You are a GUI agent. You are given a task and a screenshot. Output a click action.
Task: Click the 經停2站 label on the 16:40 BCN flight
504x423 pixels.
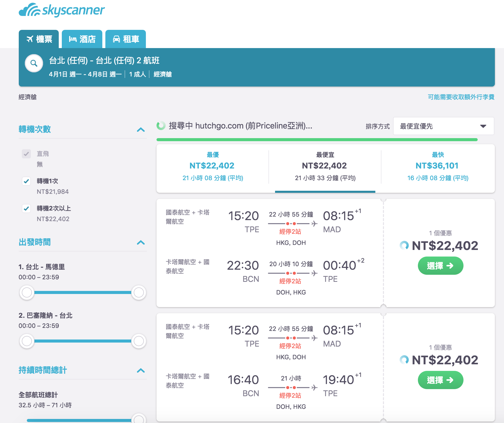point(290,396)
